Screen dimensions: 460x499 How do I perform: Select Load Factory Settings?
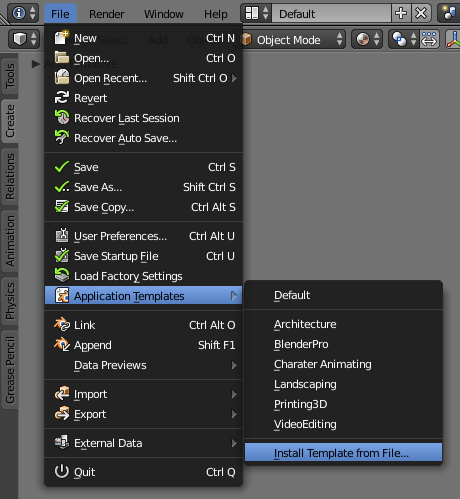(x=144, y=276)
